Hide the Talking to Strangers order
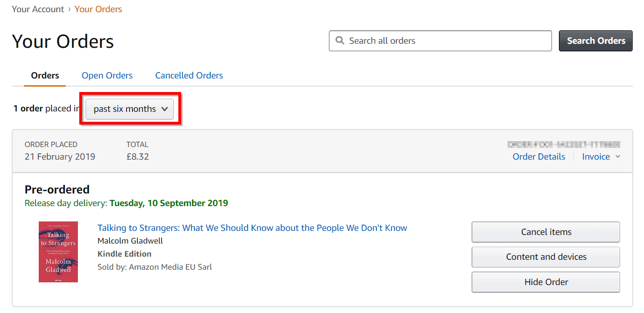The height and width of the screenshot is (313, 644). (x=545, y=282)
